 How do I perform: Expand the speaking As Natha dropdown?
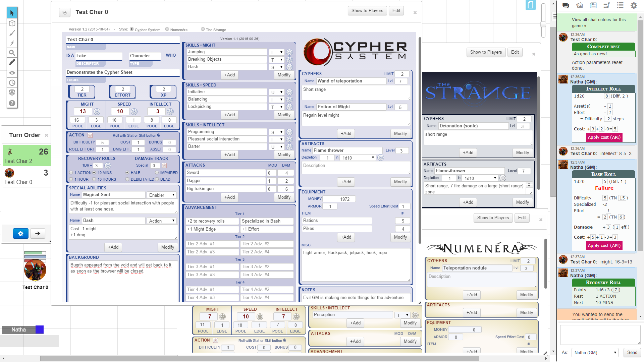594,353
